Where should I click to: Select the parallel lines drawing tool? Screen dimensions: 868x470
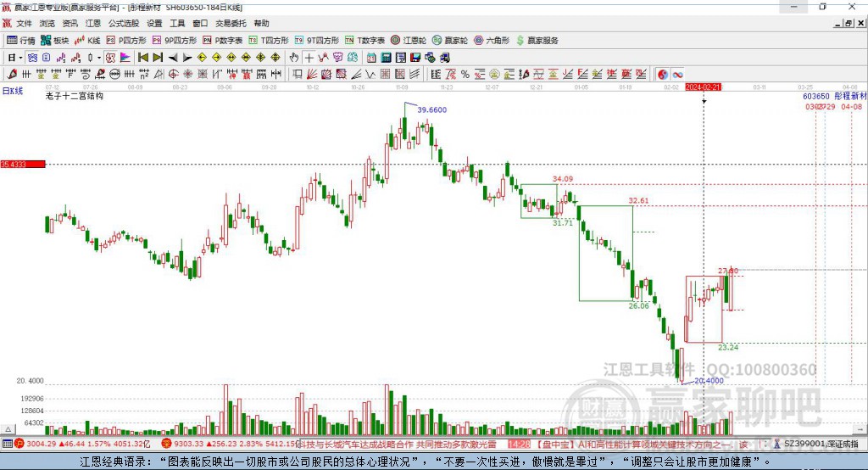point(415,75)
